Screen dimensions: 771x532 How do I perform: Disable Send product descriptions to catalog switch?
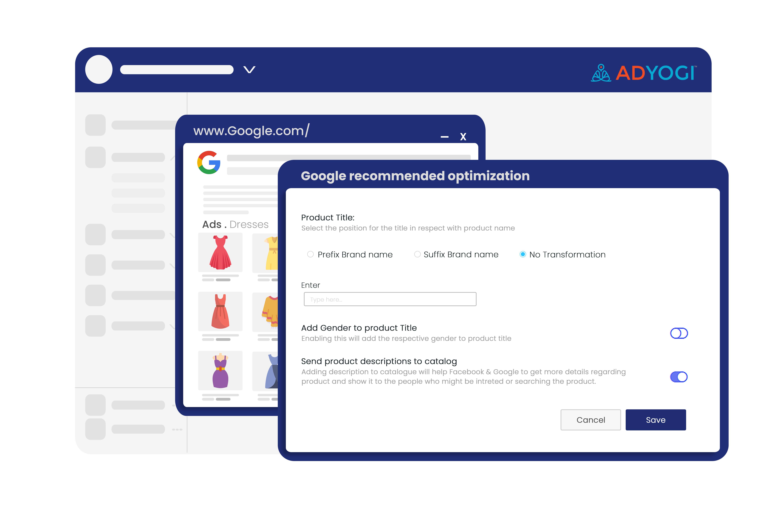point(679,377)
